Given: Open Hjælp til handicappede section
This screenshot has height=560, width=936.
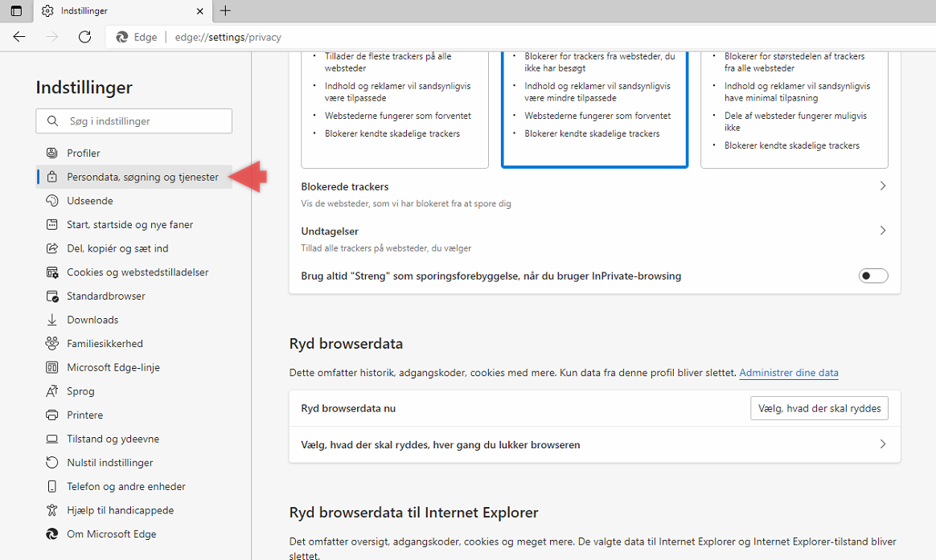Looking at the screenshot, I should point(133,510).
